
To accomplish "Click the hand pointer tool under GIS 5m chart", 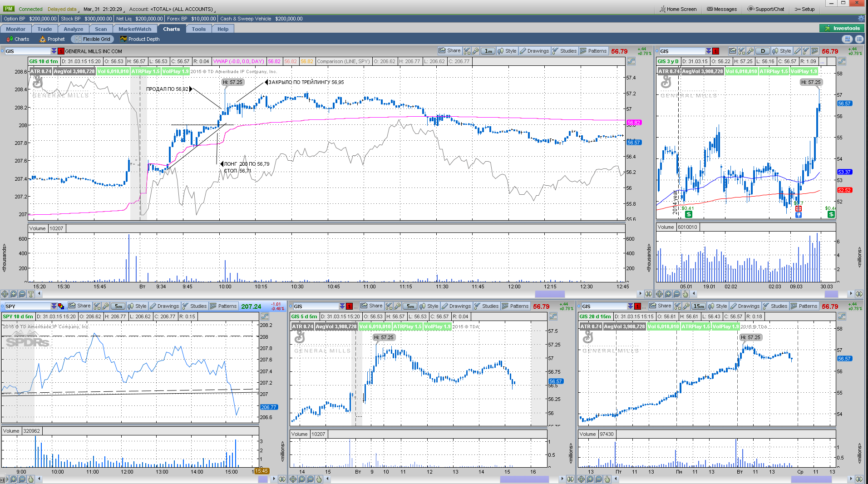I will pos(319,479).
